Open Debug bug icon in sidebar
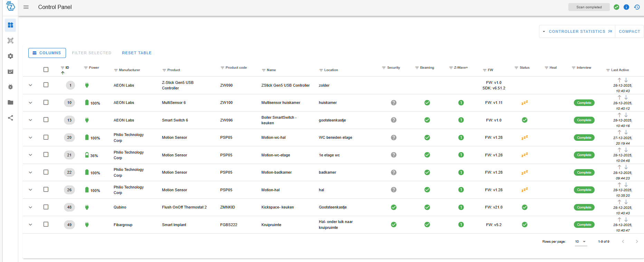644x262 pixels. [x=10, y=87]
